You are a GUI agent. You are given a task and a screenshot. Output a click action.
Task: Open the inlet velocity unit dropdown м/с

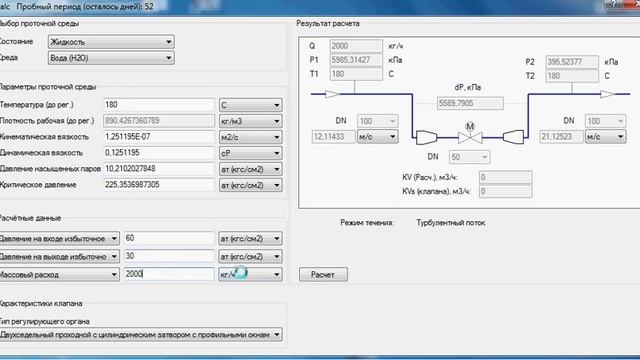(377, 136)
